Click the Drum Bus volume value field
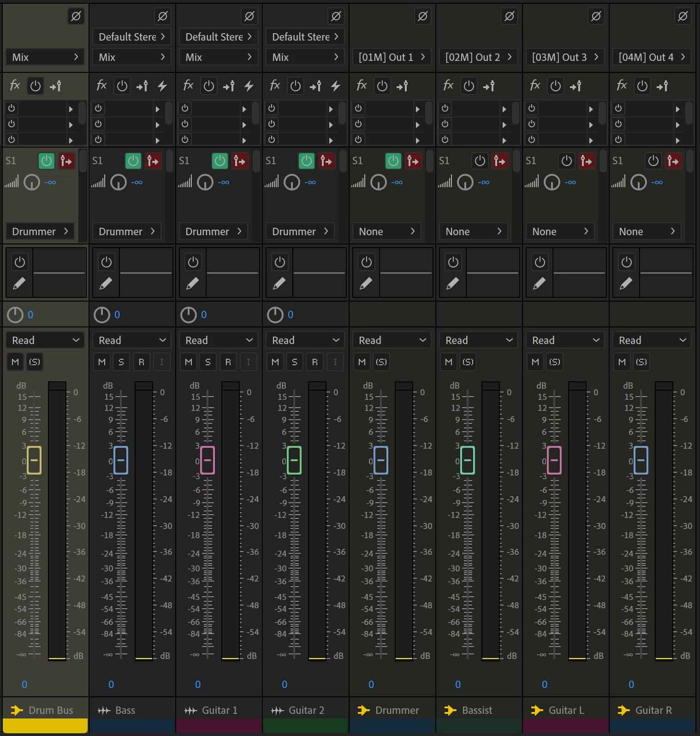This screenshot has height=736, width=700. [x=24, y=684]
